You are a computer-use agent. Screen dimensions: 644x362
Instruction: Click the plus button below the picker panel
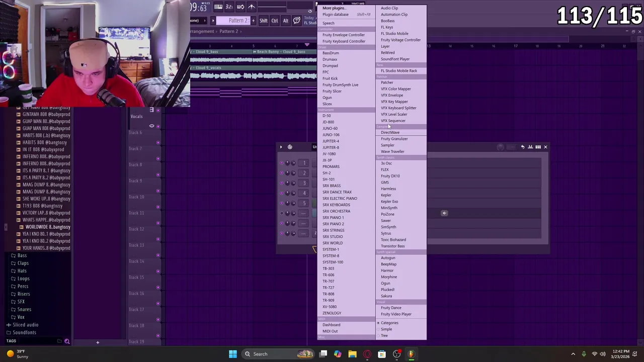tap(98, 343)
